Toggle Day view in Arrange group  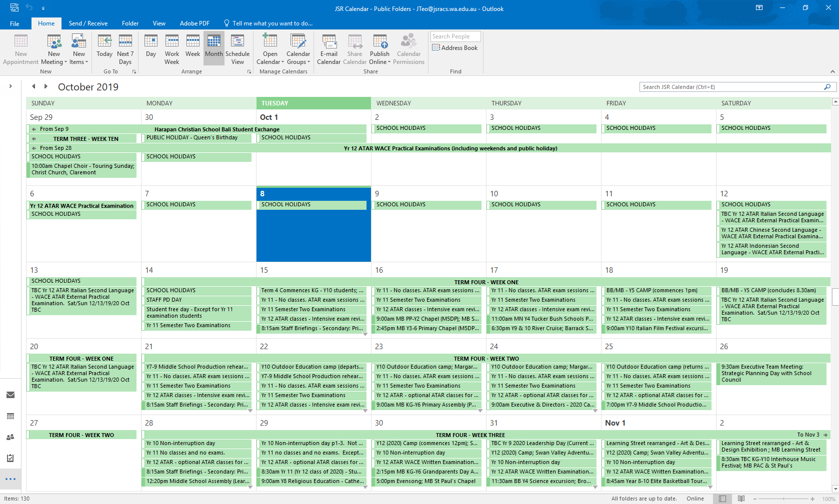(150, 48)
